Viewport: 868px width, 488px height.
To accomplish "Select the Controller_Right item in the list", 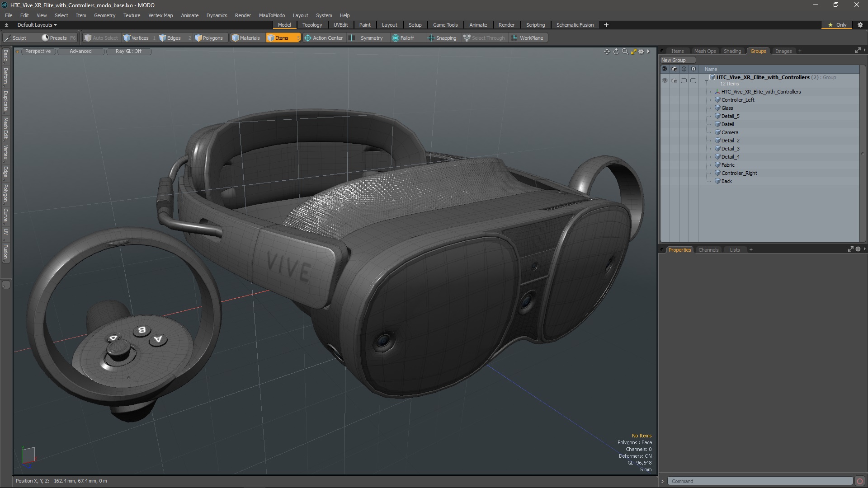I will click(x=739, y=173).
